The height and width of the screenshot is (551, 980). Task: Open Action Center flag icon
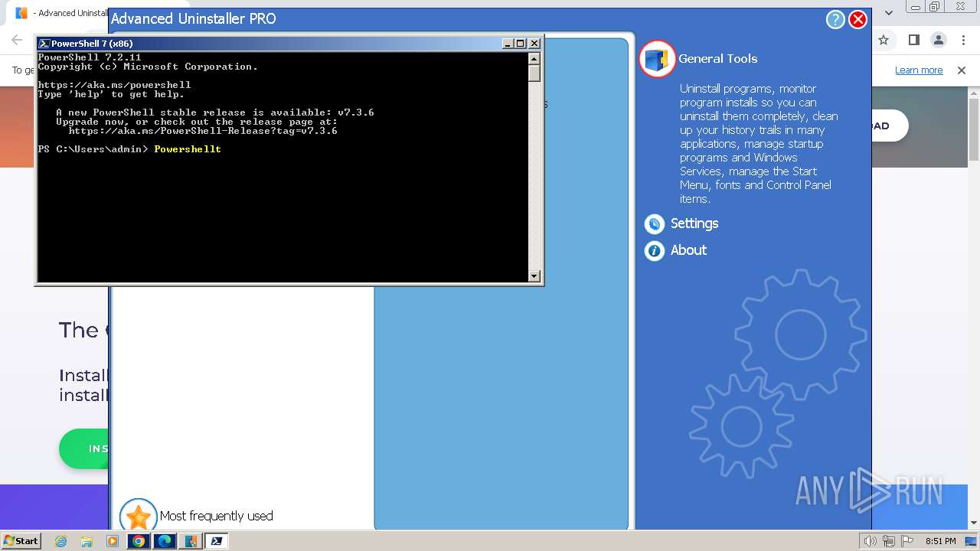[x=906, y=541]
